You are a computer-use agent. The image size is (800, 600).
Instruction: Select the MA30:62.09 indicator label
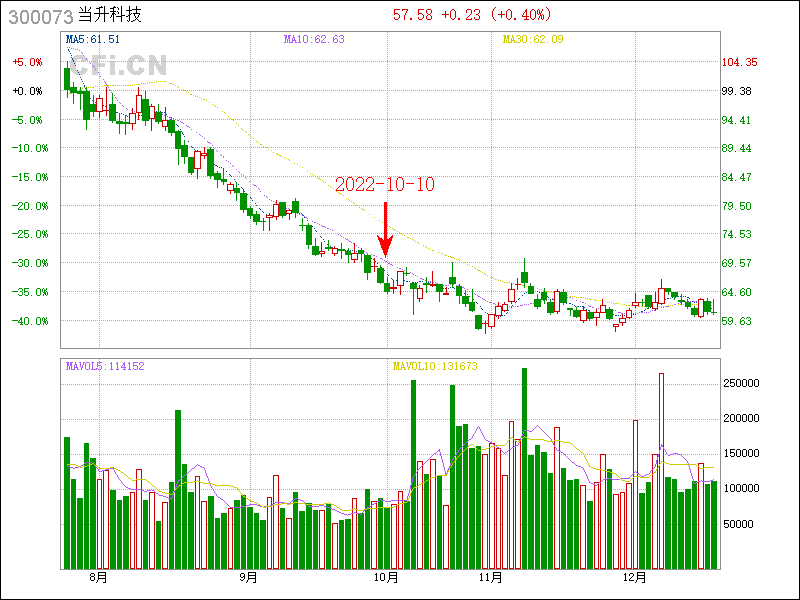pyautogui.click(x=533, y=39)
